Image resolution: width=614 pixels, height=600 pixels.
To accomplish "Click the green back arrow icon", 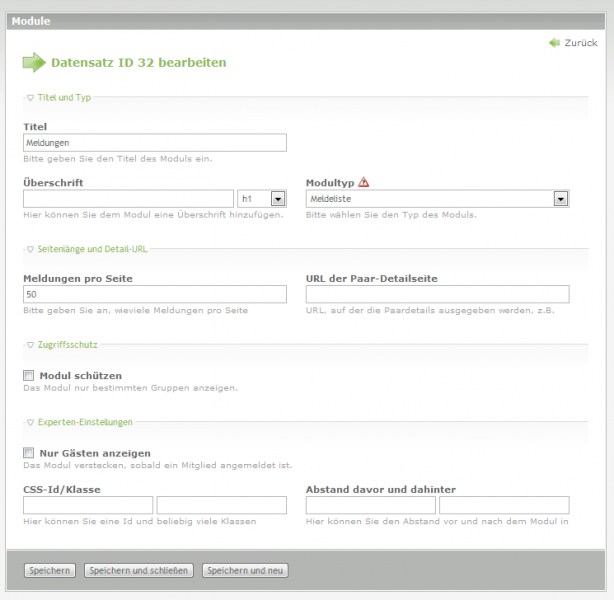I will coord(554,43).
